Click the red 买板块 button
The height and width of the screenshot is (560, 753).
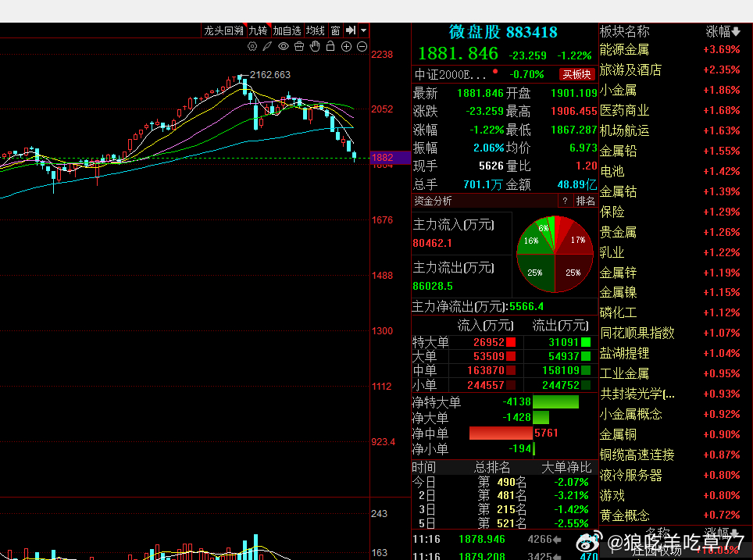pos(576,74)
